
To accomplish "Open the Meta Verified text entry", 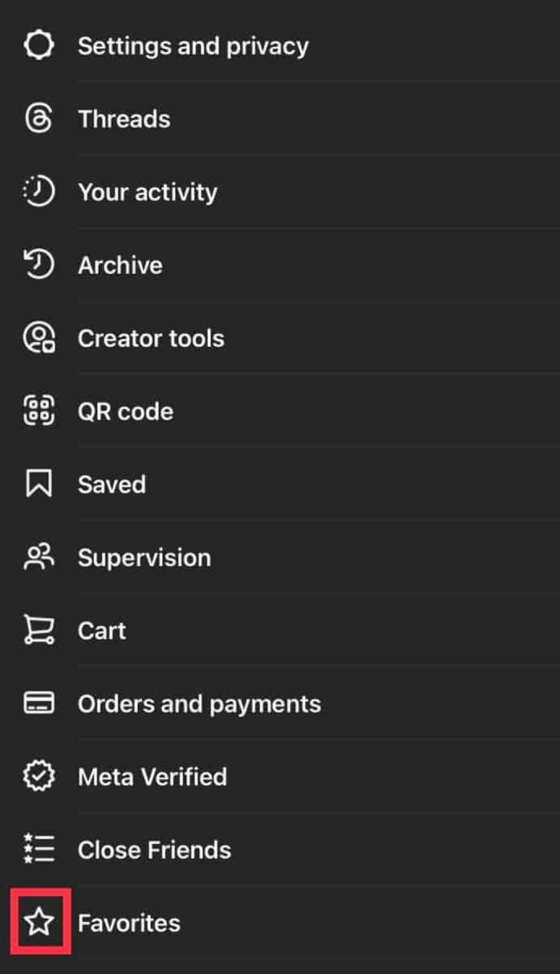I will 153,777.
